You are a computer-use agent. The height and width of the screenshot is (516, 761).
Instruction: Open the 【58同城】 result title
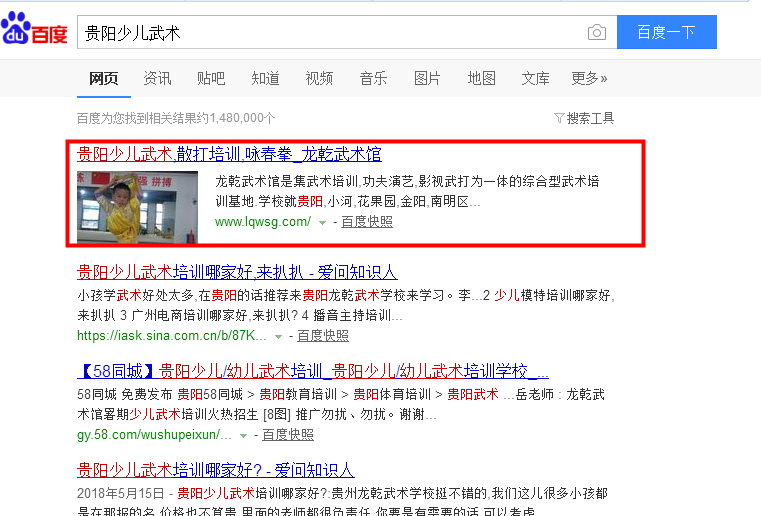pyautogui.click(x=313, y=371)
